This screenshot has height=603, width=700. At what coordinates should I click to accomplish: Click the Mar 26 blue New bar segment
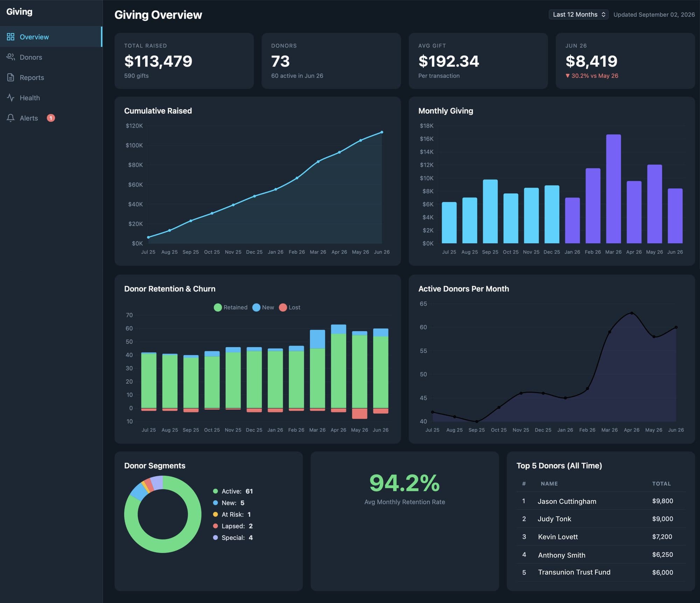317,339
